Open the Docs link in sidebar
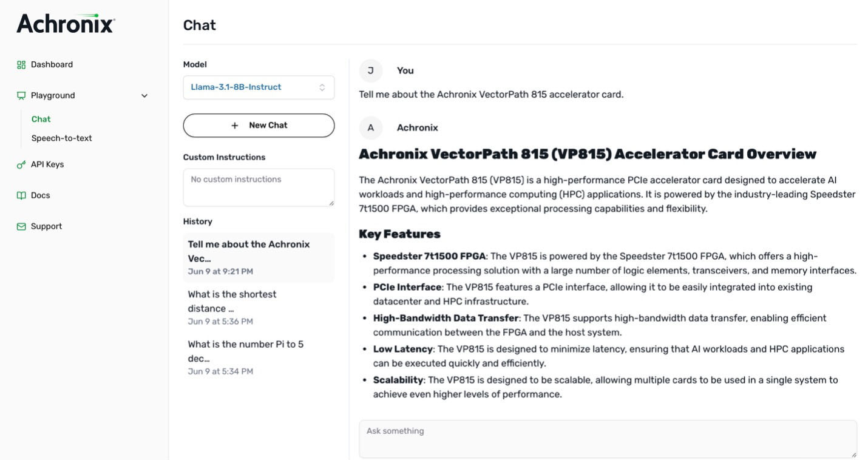Viewport: 868px width, 460px height. click(41, 195)
